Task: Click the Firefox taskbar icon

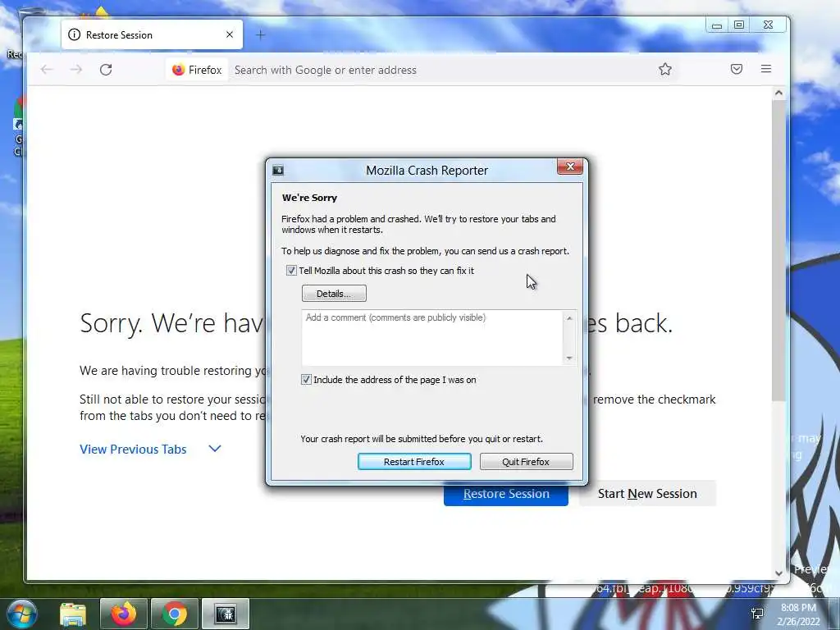Action: pyautogui.click(x=123, y=614)
